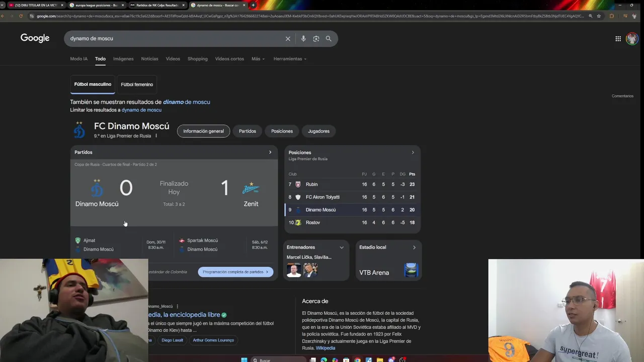The image size is (644, 362).
Task: Select the Información general chip
Action: pyautogui.click(x=203, y=131)
